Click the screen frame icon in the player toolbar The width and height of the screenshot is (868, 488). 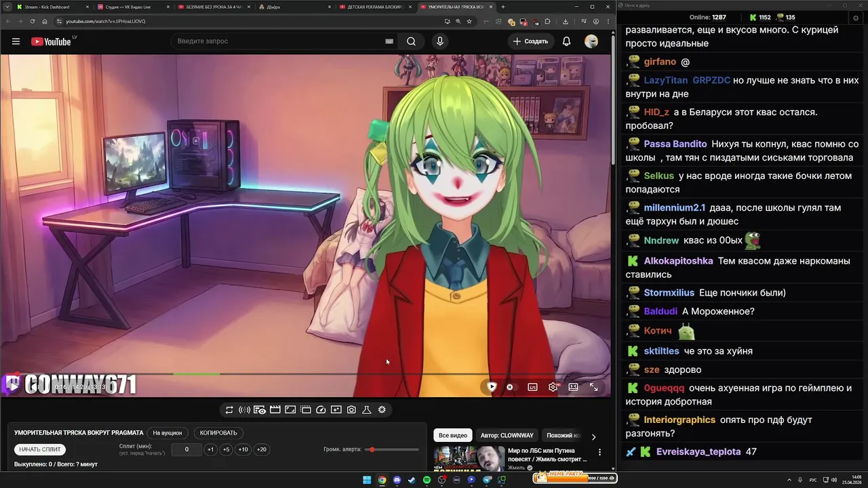coord(290,410)
